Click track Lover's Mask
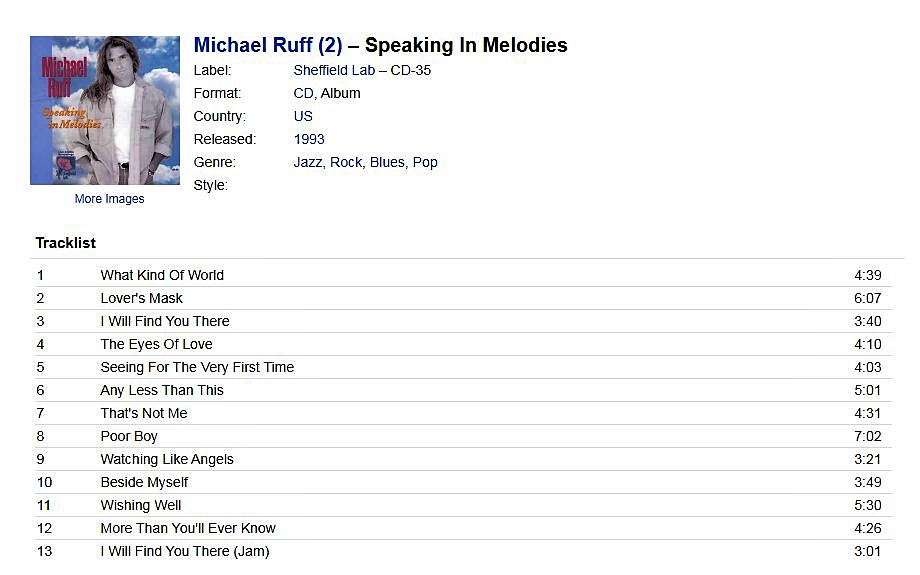Image resolution: width=920 pixels, height=575 pixels. tap(141, 298)
